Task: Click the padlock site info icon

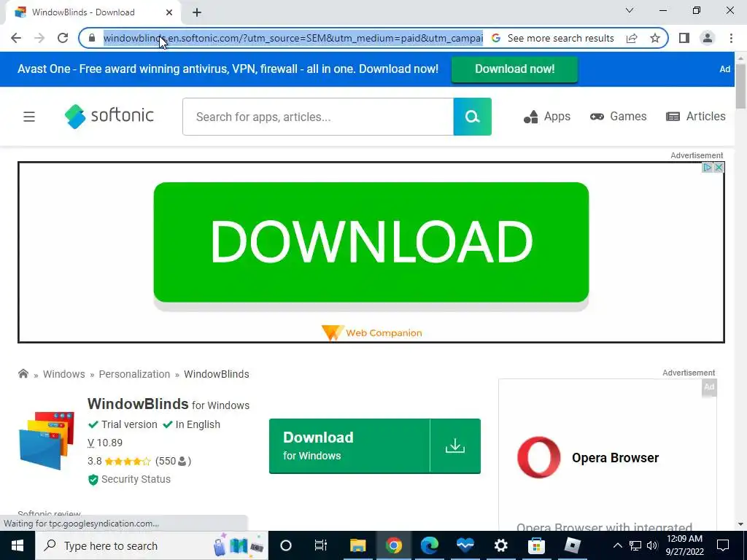Action: pyautogui.click(x=92, y=38)
